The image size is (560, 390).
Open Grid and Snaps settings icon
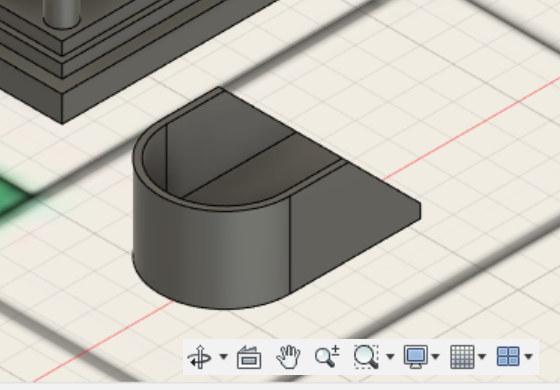click(x=462, y=356)
